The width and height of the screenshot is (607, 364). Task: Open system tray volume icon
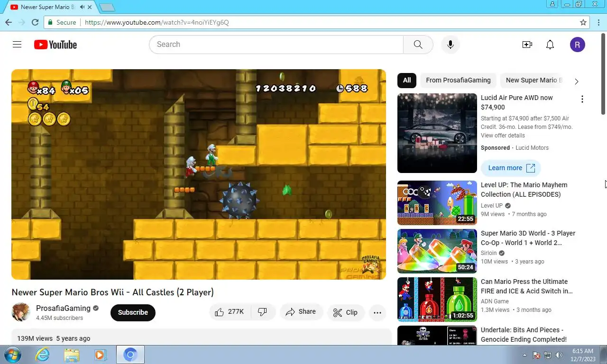point(559,355)
